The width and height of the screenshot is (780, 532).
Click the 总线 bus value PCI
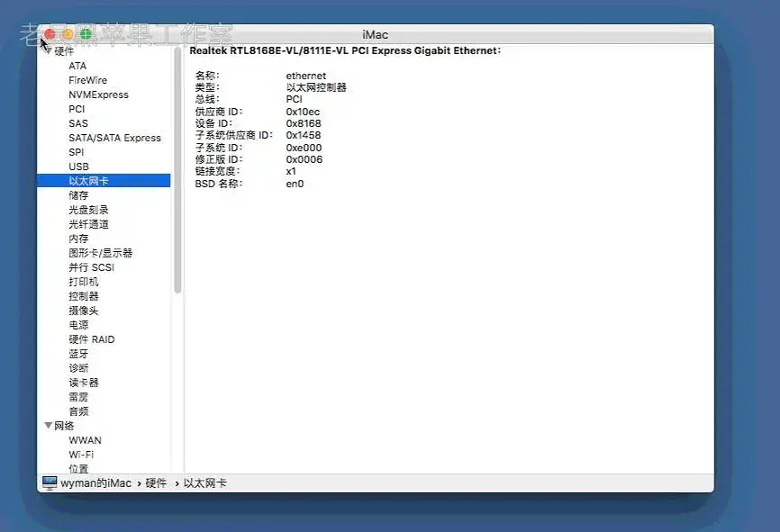pyautogui.click(x=294, y=99)
